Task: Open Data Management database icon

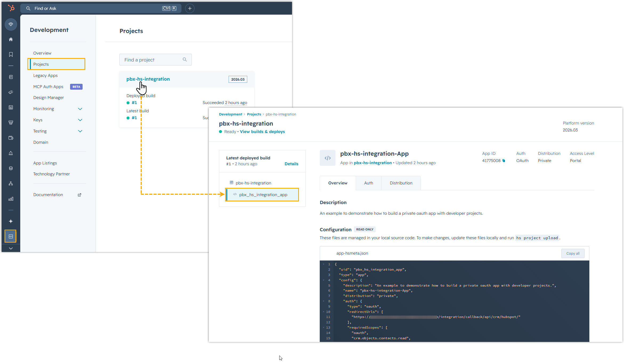Action: tap(11, 168)
